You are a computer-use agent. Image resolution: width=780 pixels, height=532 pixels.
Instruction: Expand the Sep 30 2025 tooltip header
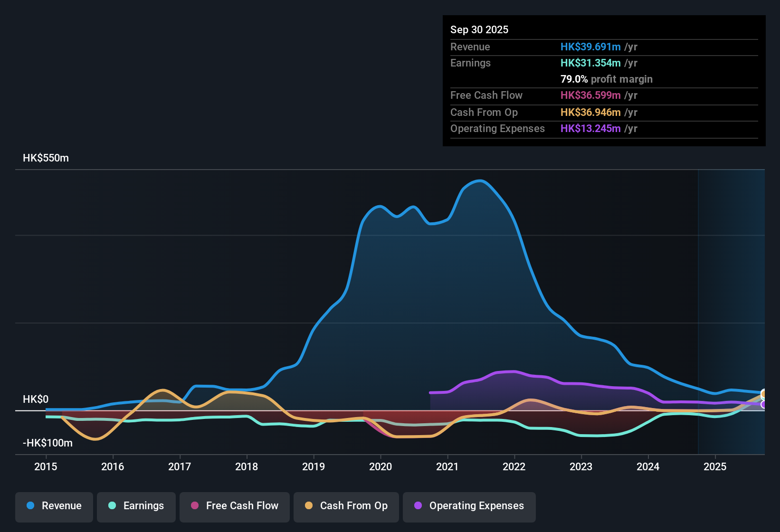click(x=479, y=29)
